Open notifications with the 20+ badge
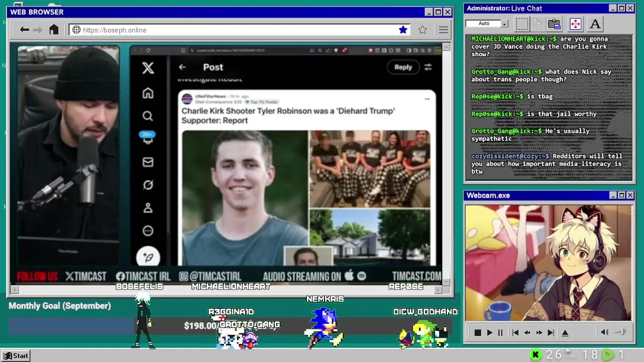 pos(147,138)
